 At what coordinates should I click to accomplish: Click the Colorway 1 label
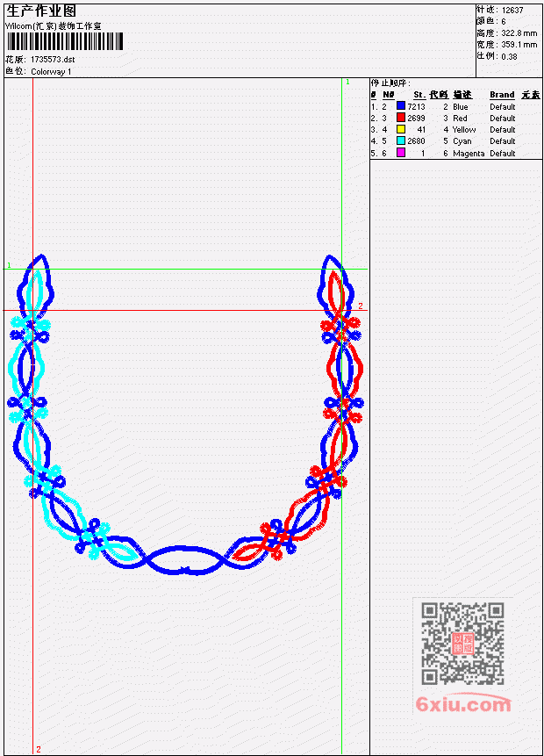click(51, 72)
